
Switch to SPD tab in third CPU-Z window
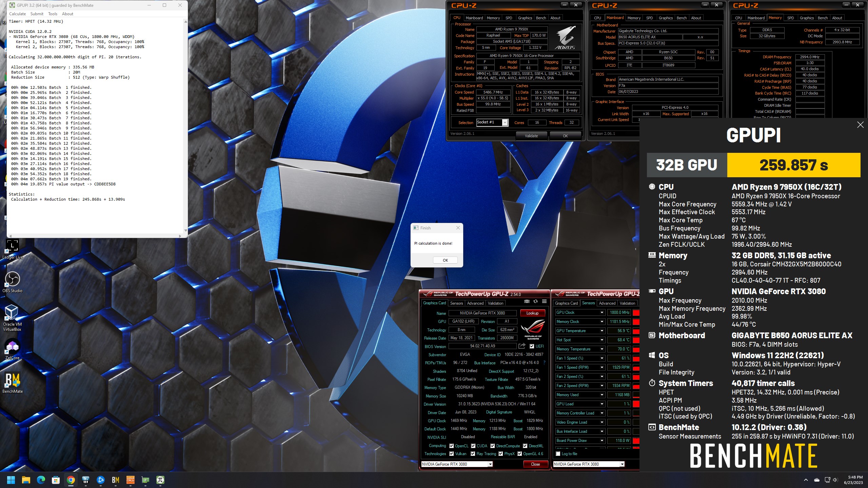point(790,18)
